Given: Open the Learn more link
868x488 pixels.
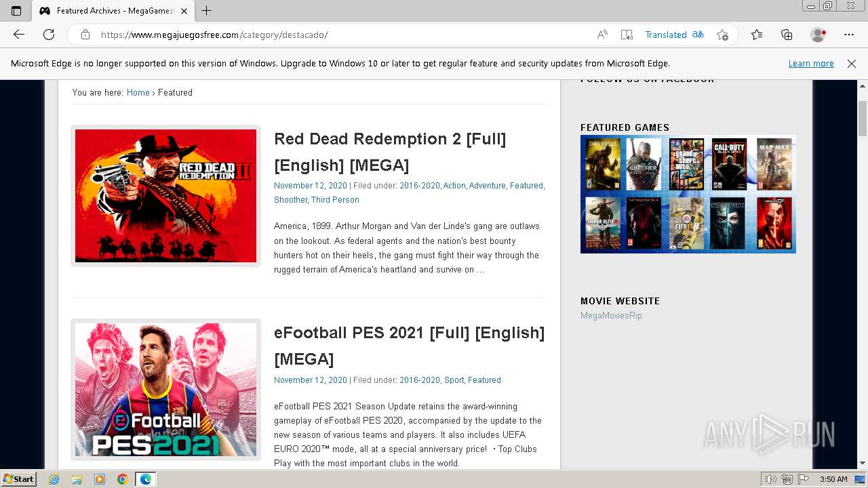Looking at the screenshot, I should point(811,64).
